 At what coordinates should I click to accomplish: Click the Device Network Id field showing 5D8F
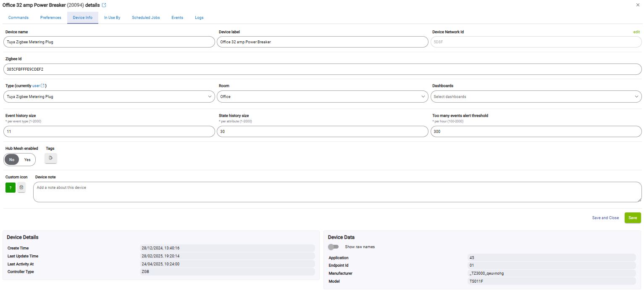point(536,42)
